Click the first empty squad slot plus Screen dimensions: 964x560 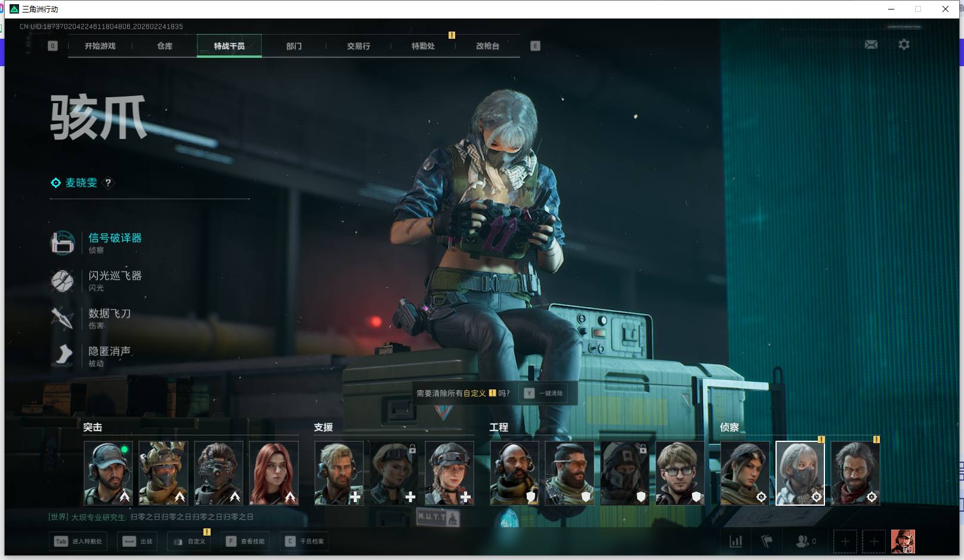(x=845, y=542)
